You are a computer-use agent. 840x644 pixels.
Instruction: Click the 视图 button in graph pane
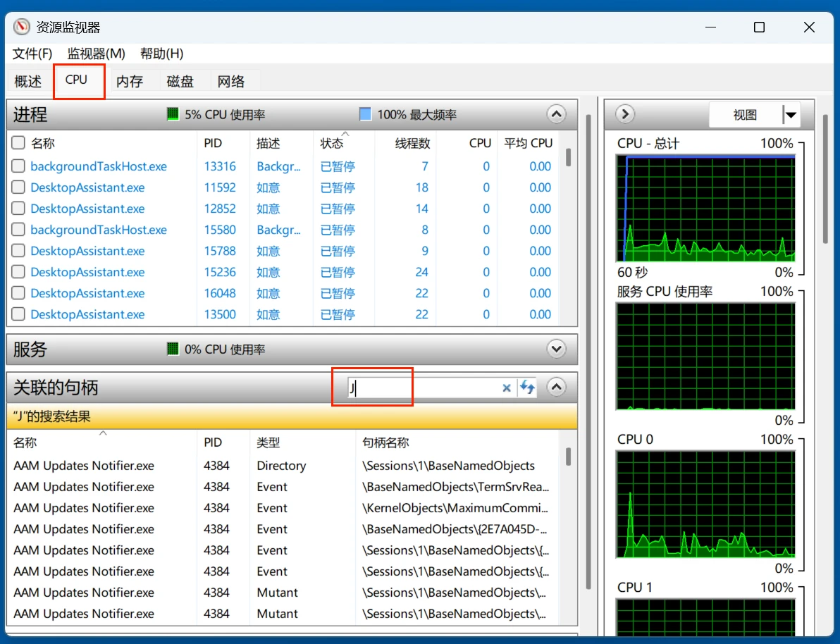(x=745, y=115)
